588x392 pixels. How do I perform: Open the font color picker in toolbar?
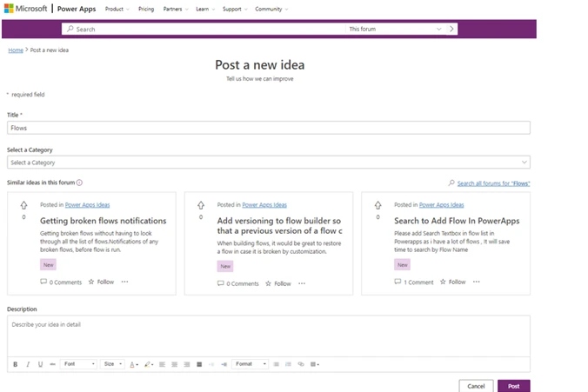134,364
